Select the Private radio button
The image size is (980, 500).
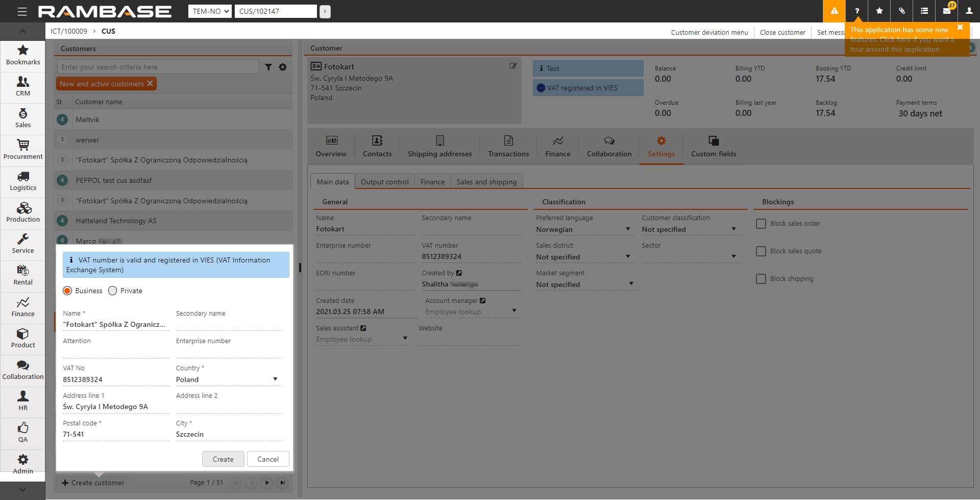113,291
